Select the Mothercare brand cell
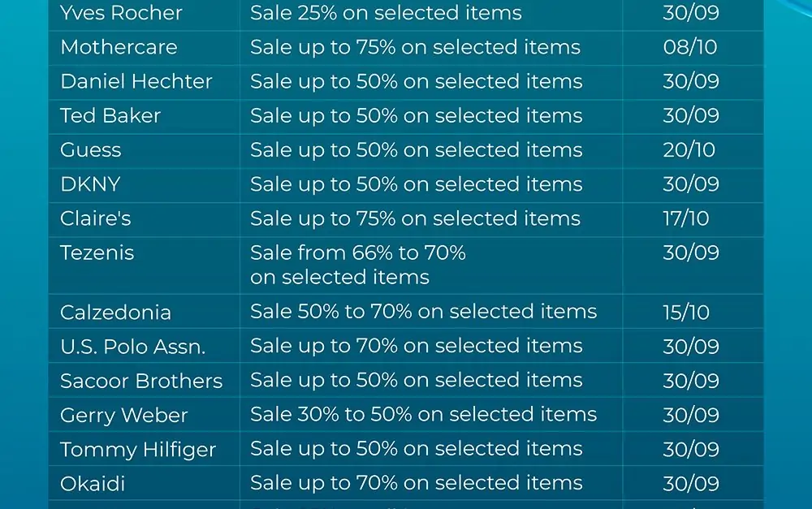Viewport: 812px width, 509px height. 119,47
